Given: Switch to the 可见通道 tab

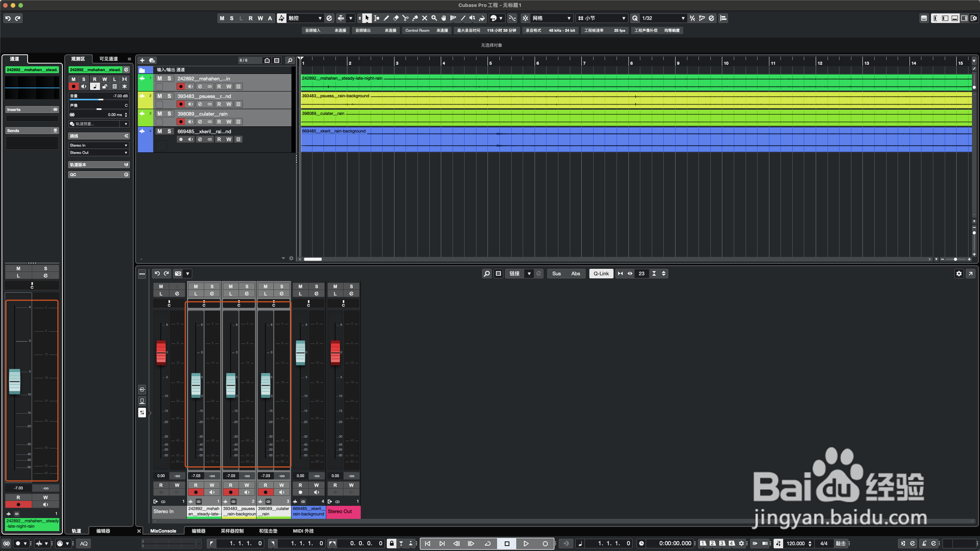Looking at the screenshot, I should click(x=108, y=59).
